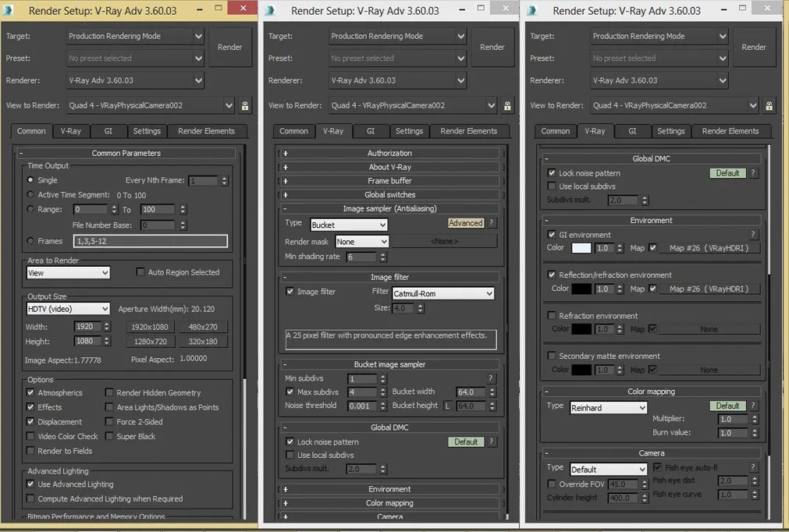Toggle the Displacement checkbox
Screen dimensions: 789x532
click(30, 421)
